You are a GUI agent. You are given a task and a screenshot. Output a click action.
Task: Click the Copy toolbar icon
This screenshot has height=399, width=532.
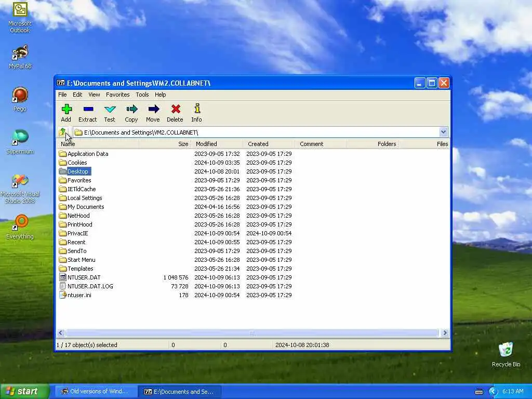tap(131, 109)
